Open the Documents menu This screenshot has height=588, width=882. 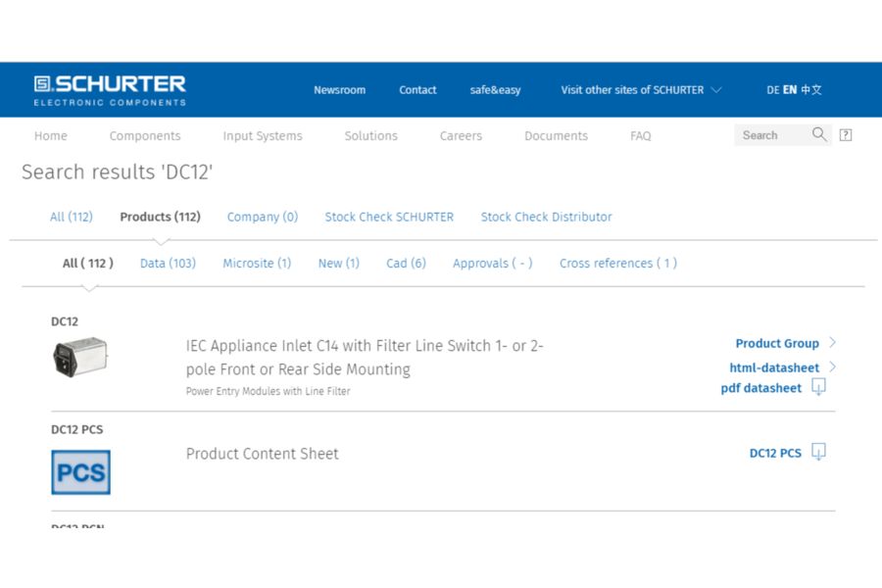pyautogui.click(x=556, y=135)
